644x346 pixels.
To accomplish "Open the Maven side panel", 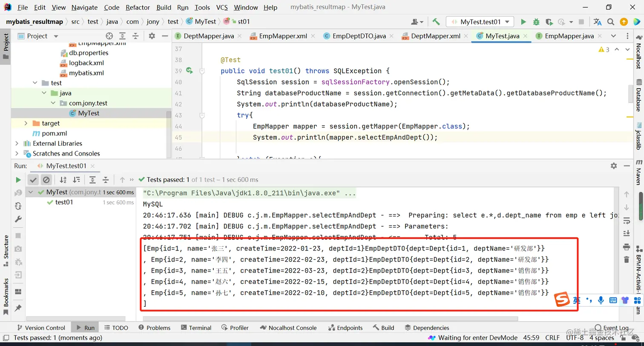I will click(x=639, y=173).
